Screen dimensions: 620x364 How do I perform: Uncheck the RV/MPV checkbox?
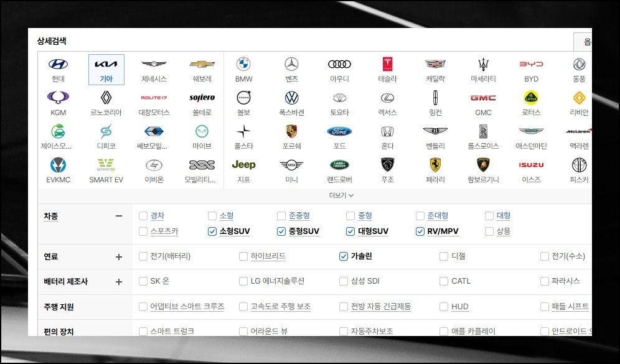(420, 231)
